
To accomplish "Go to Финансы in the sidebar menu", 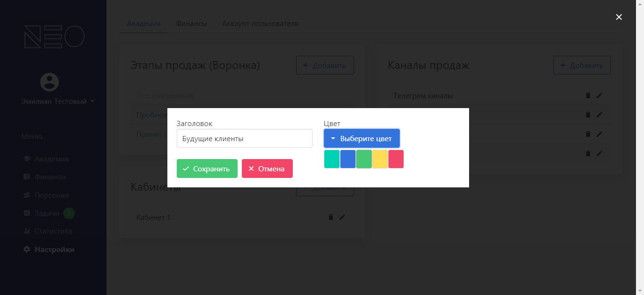I will click(45, 177).
